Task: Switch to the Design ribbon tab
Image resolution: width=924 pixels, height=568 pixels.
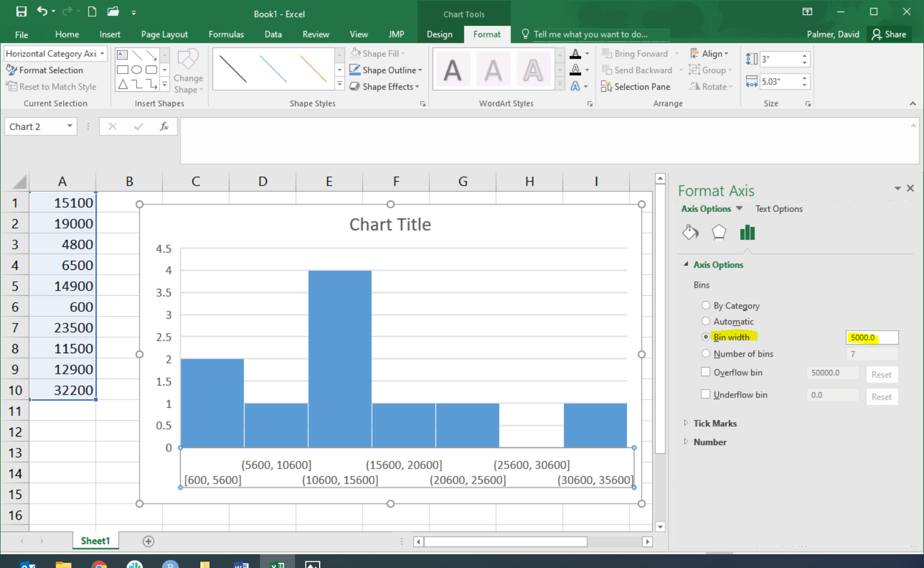Action: click(x=439, y=34)
